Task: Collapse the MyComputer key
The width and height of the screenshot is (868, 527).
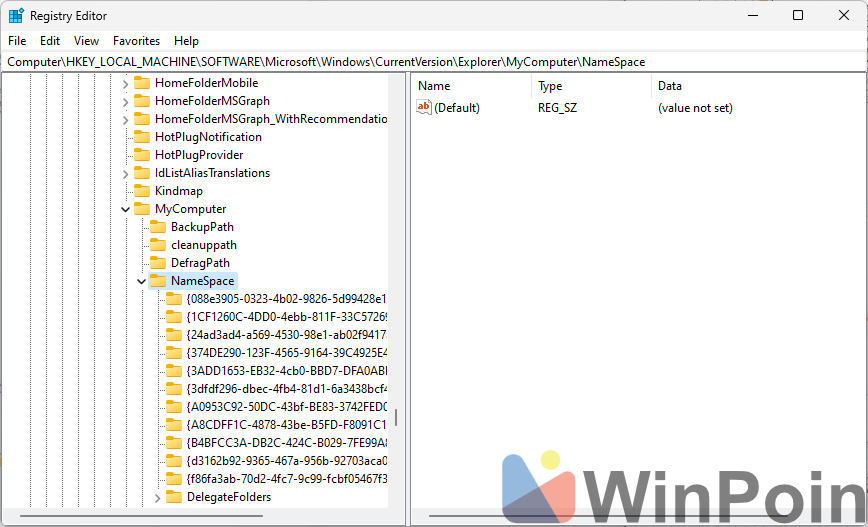Action: pyautogui.click(x=126, y=209)
